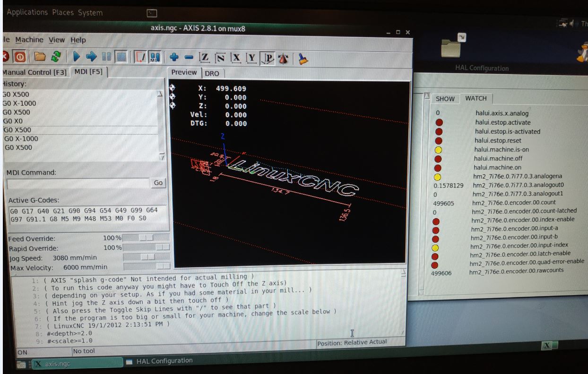Image resolution: width=588 pixels, height=374 pixels.
Task: Step one line with the arrow icon
Action: pyautogui.click(x=91, y=57)
